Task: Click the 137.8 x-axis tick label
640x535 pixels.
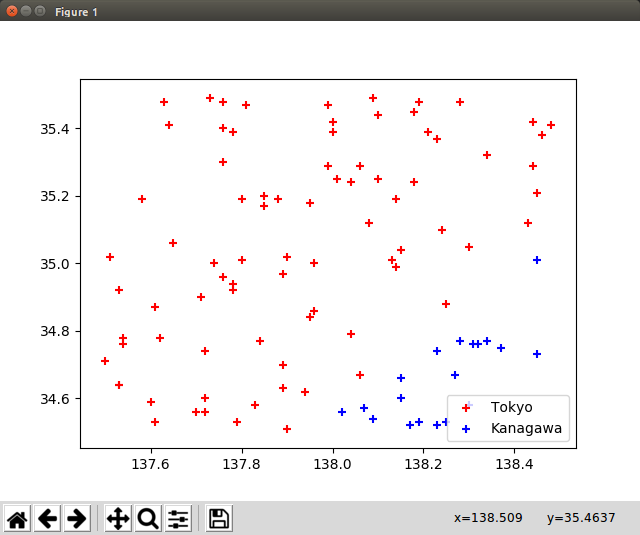Action: 242,464
